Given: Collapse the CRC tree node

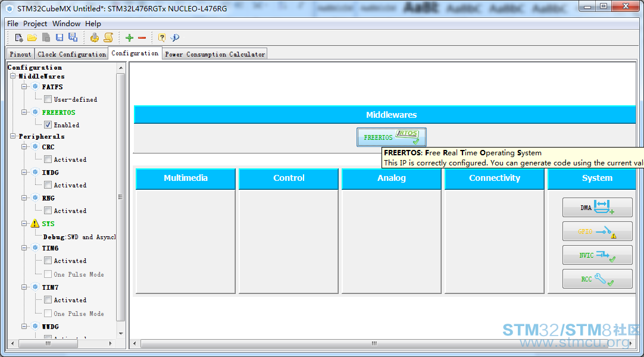Looking at the screenshot, I should tap(24, 146).
